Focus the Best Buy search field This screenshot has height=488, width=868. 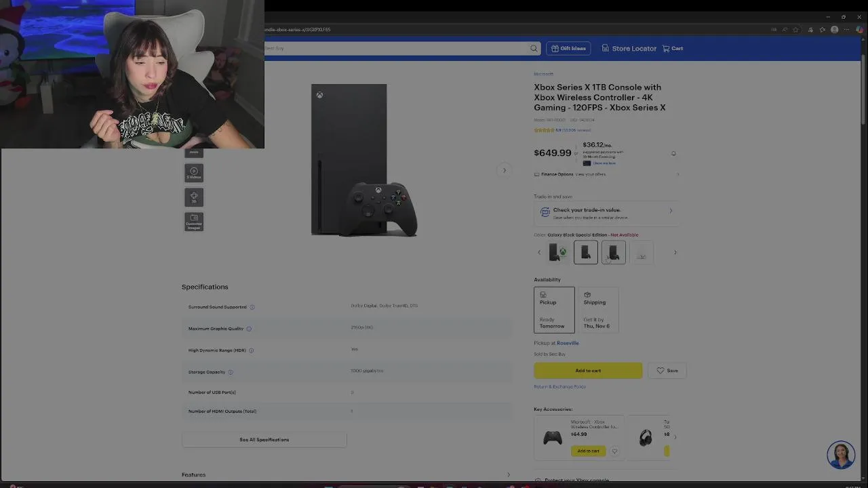(397, 48)
